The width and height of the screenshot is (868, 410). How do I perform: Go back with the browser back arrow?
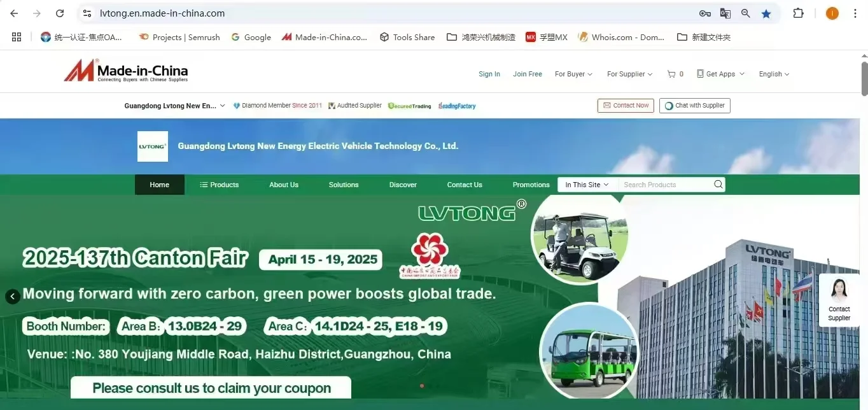(x=14, y=13)
